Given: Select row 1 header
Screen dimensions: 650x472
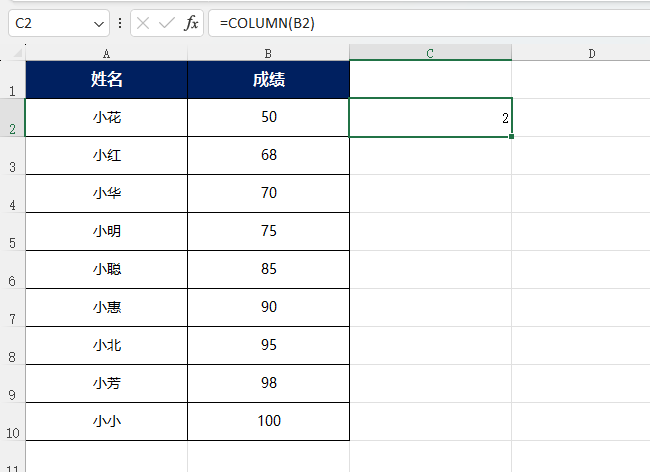Looking at the screenshot, I should (12, 80).
